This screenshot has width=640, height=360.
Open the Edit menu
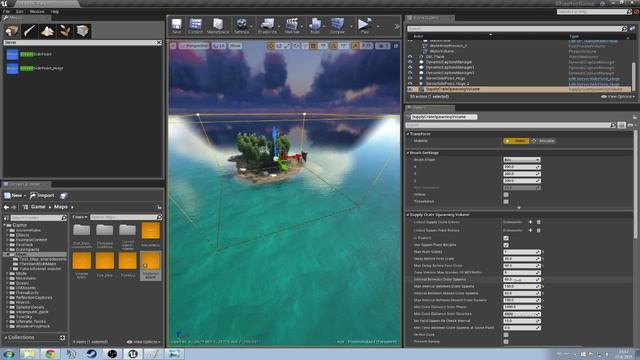point(20,12)
